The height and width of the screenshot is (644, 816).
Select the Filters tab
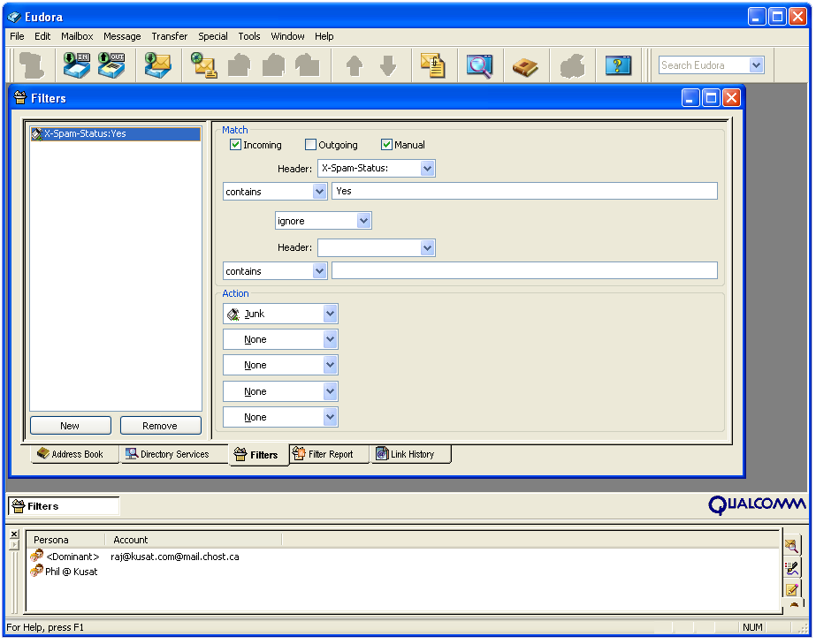[257, 455]
